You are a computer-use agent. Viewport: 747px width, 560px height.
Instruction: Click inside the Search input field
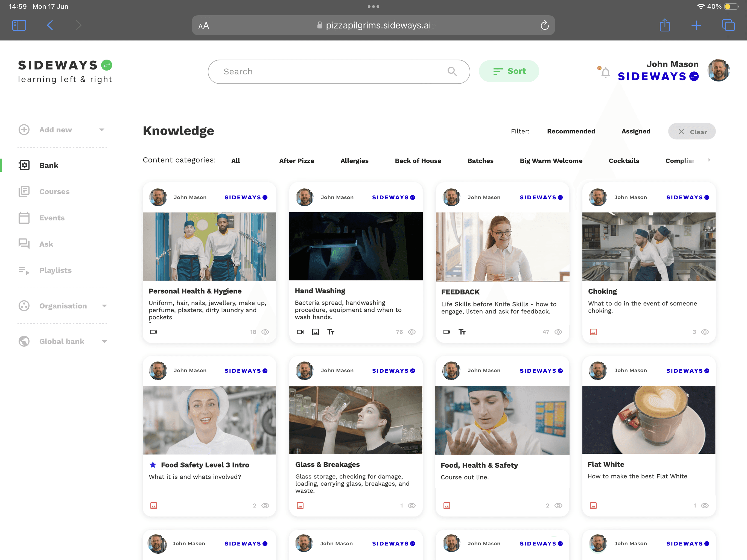coord(304,72)
